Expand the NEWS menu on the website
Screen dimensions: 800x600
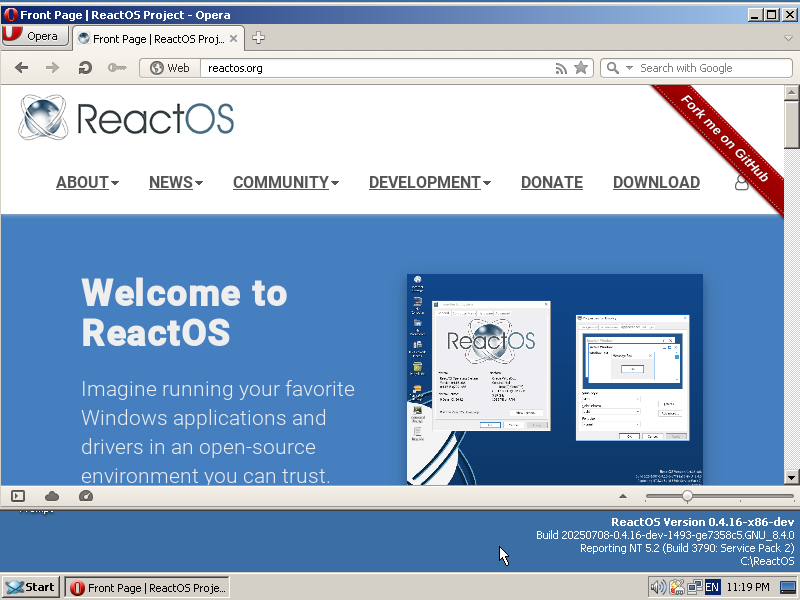point(176,182)
